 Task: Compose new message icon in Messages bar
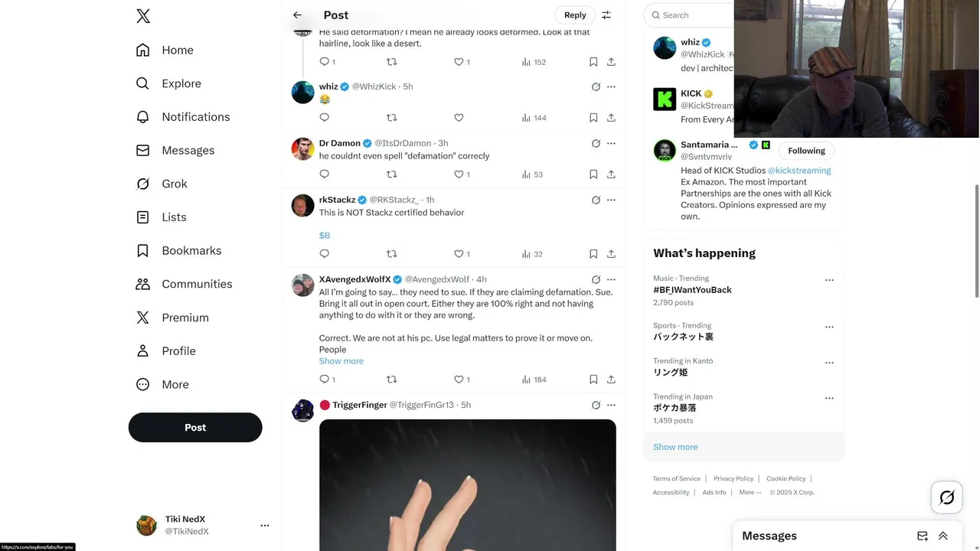click(923, 536)
